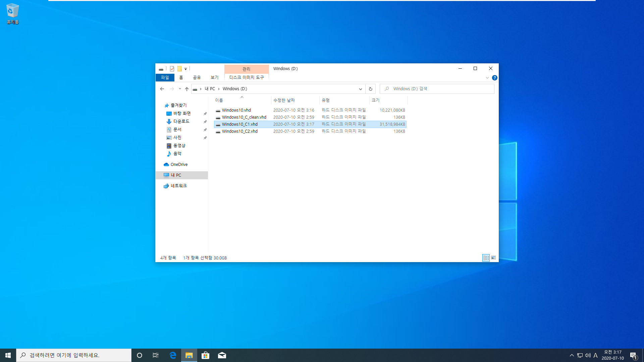Click the Properties quick access toolbar icon
The height and width of the screenshot is (362, 644).
pos(172,69)
